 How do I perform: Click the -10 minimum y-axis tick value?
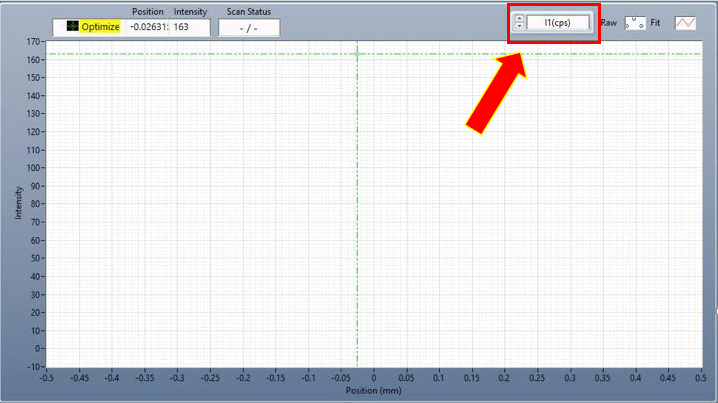click(33, 367)
